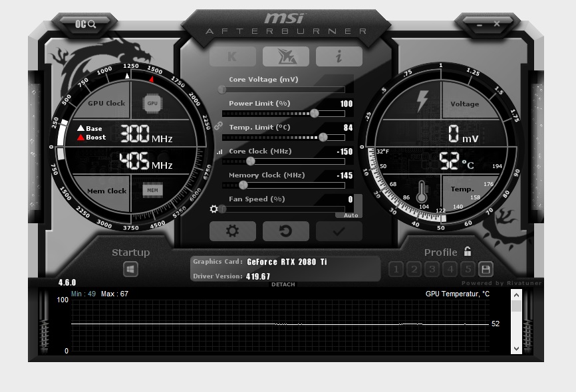Open the information i button
The height and width of the screenshot is (392, 576).
pos(339,56)
